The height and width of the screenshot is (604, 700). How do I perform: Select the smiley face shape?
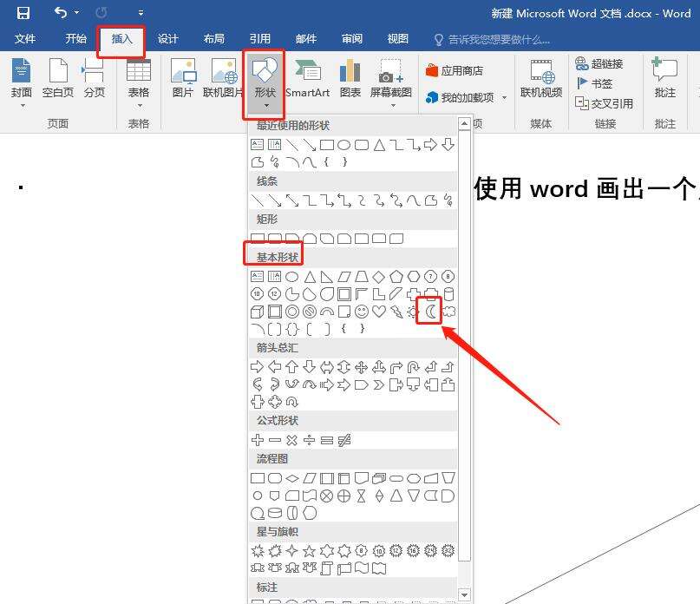click(362, 312)
